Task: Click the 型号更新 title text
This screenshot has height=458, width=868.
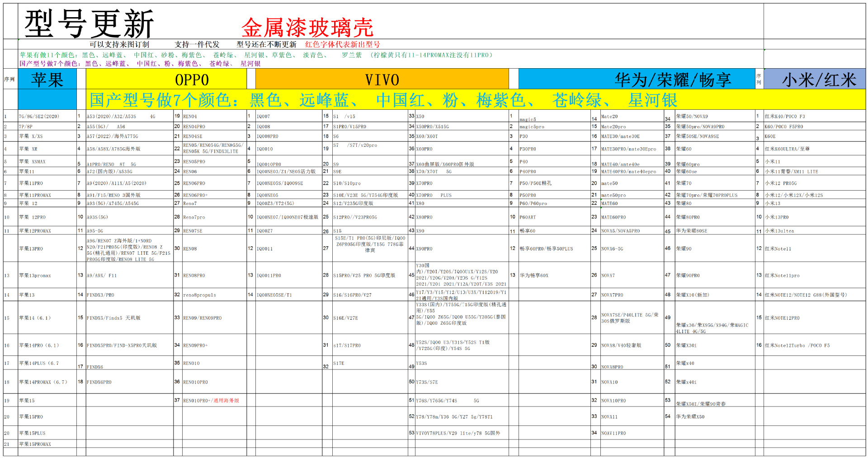Action: pyautogui.click(x=89, y=23)
